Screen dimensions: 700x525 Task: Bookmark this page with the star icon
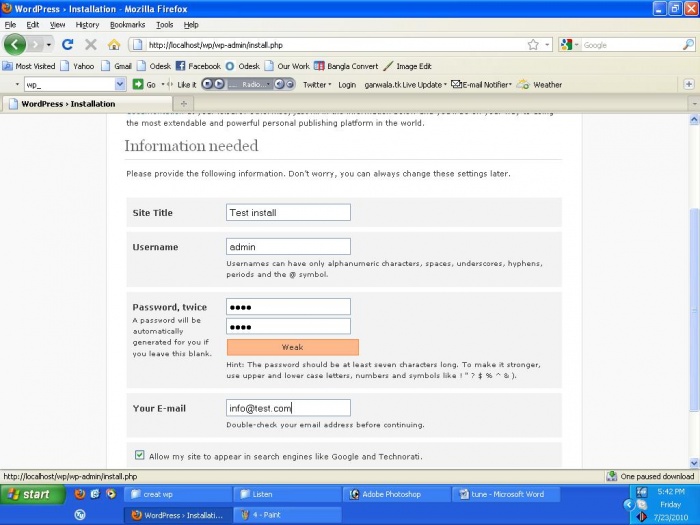(533, 45)
